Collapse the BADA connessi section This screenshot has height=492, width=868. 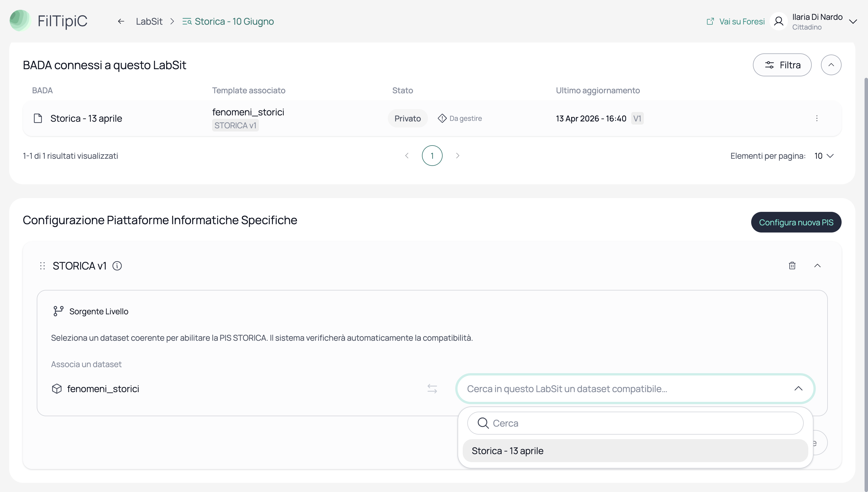[831, 65]
